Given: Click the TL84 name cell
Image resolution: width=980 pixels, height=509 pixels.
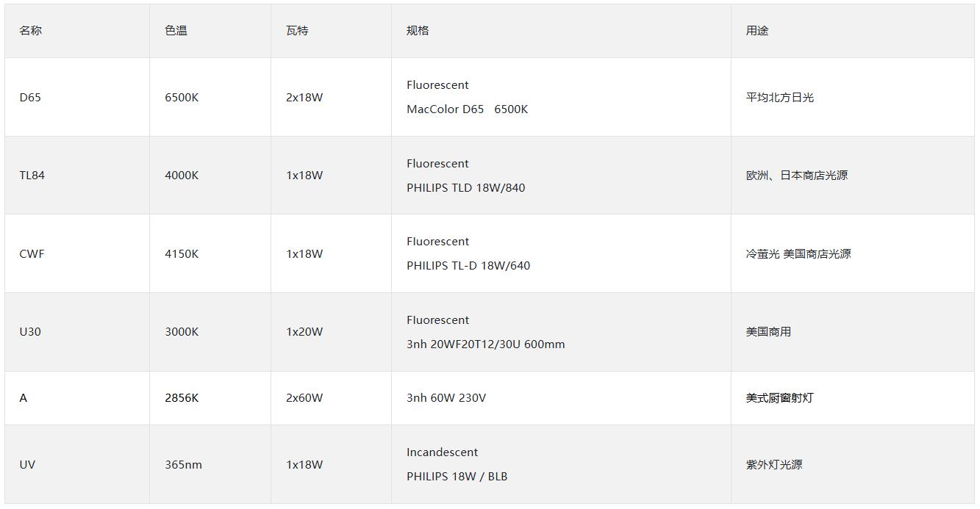Looking at the screenshot, I should [x=32, y=176].
